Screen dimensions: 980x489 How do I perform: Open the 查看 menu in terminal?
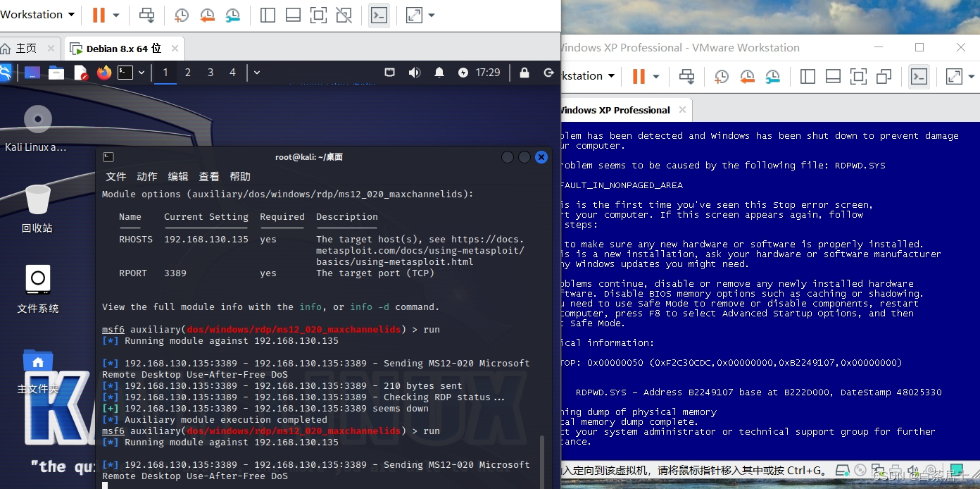click(x=209, y=176)
